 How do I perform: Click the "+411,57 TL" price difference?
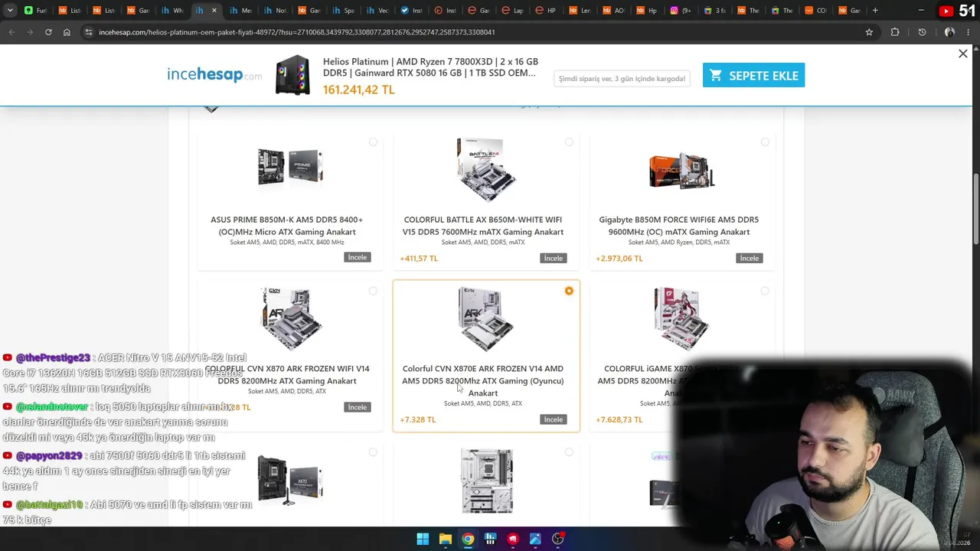point(419,259)
